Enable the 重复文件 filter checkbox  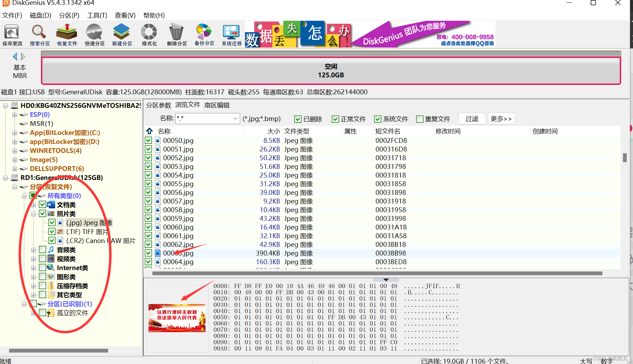pyautogui.click(x=420, y=119)
